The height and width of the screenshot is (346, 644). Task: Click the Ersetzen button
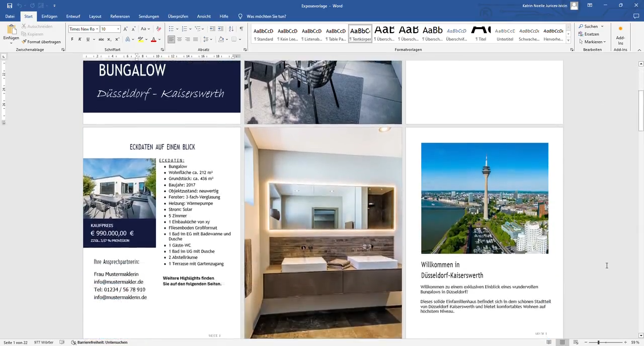click(x=589, y=34)
